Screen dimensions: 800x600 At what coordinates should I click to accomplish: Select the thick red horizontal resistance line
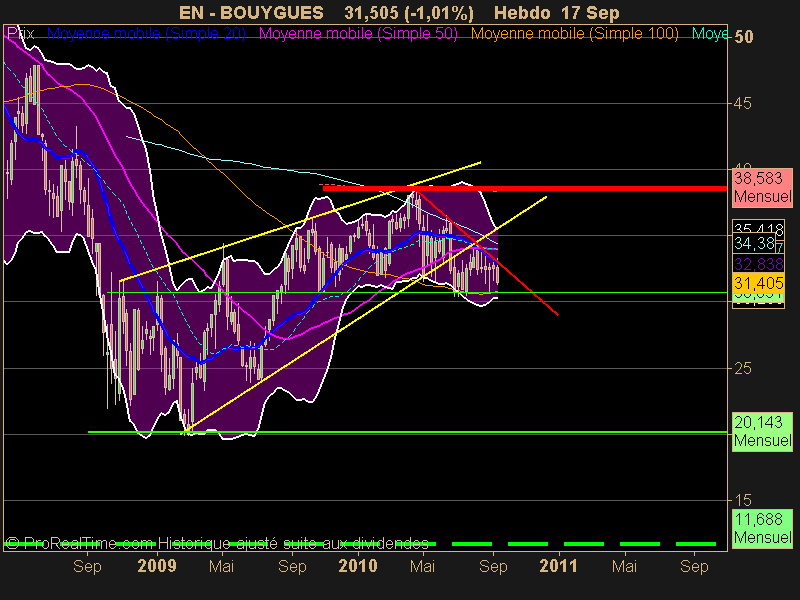point(526,188)
